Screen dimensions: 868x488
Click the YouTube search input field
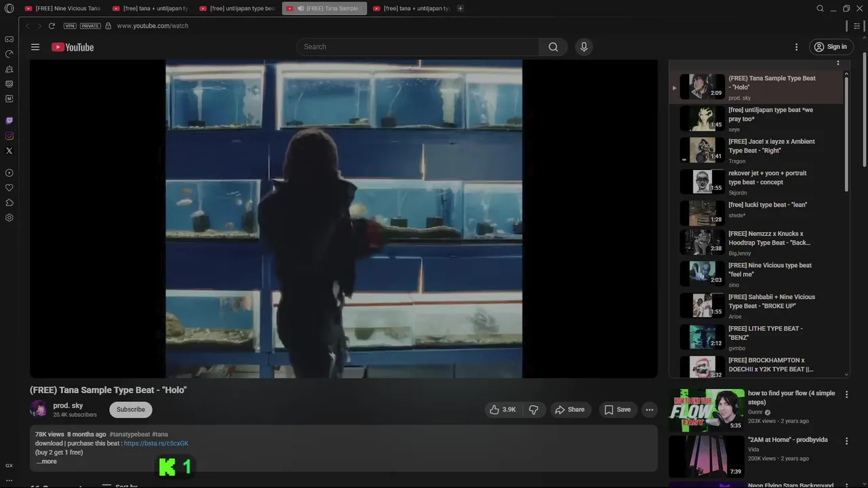(x=418, y=47)
